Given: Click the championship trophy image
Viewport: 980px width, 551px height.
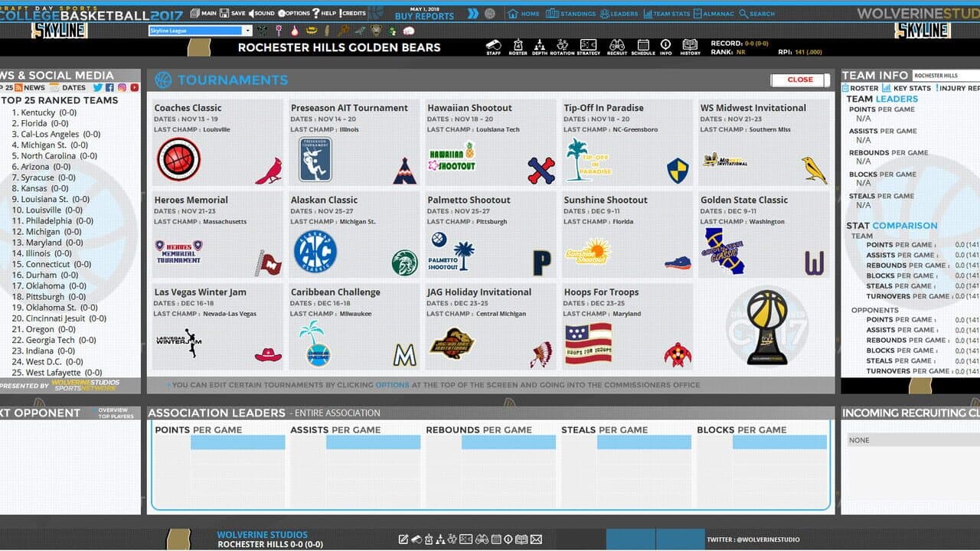Looking at the screenshot, I should [x=766, y=327].
